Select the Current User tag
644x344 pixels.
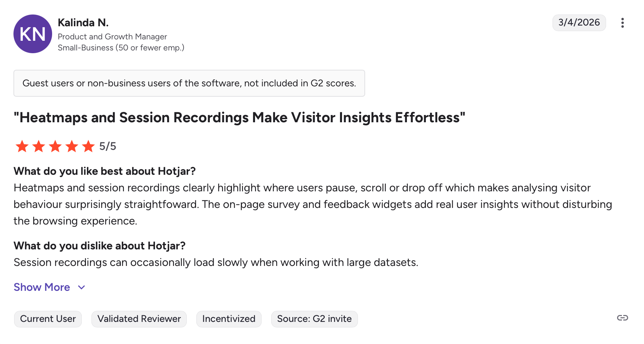48,319
